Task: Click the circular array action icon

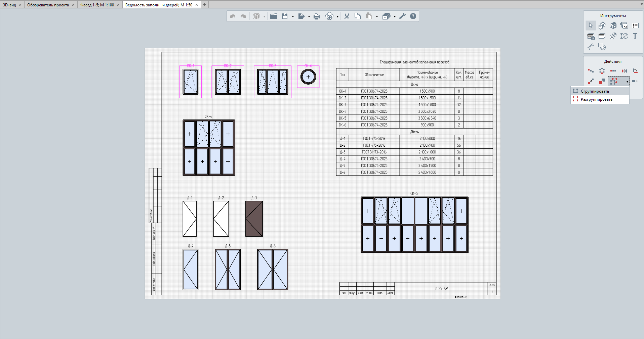Action: tap(602, 71)
